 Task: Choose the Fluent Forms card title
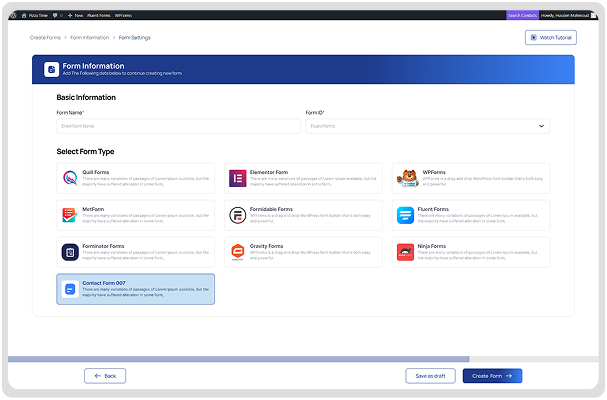point(433,209)
